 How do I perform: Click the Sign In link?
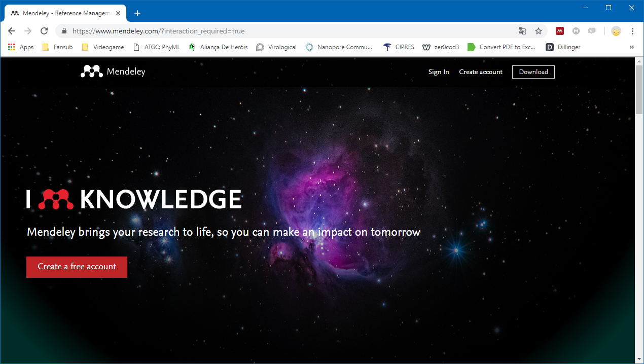pos(439,72)
